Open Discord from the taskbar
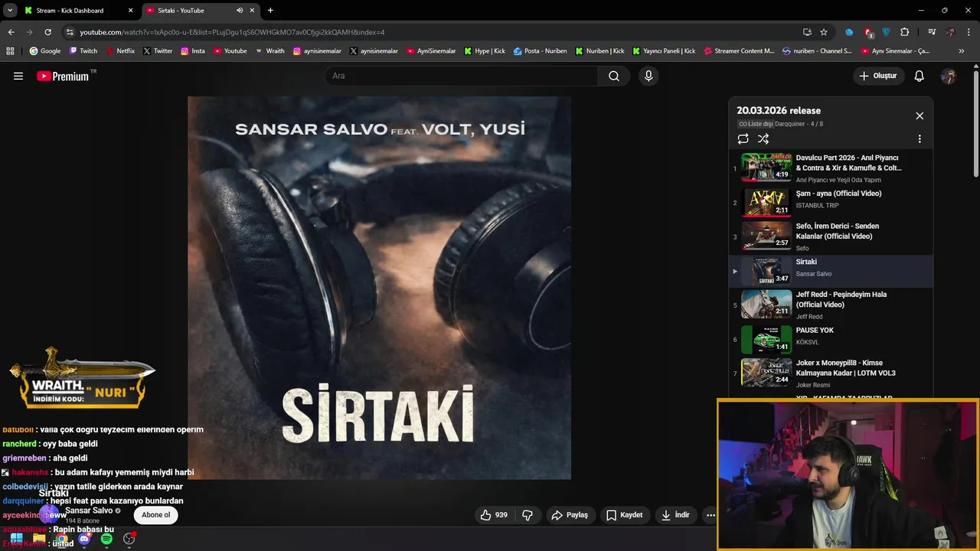980x551 pixels. coord(84,539)
